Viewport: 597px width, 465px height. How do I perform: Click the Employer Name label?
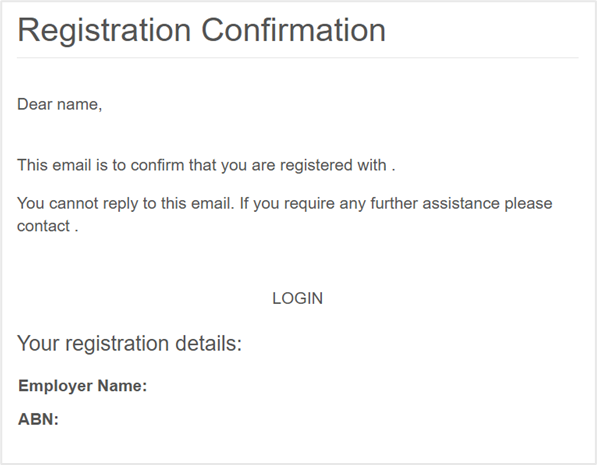click(82, 386)
